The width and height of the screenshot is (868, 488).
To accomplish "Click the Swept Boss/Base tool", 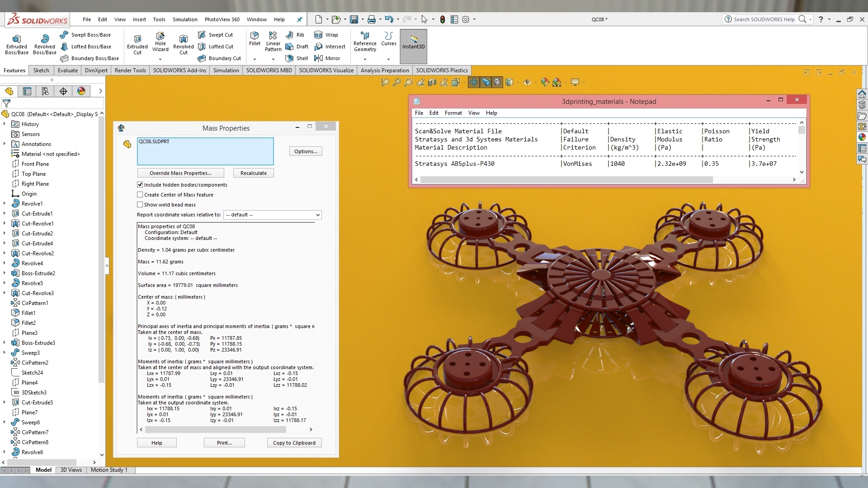I will [85, 35].
